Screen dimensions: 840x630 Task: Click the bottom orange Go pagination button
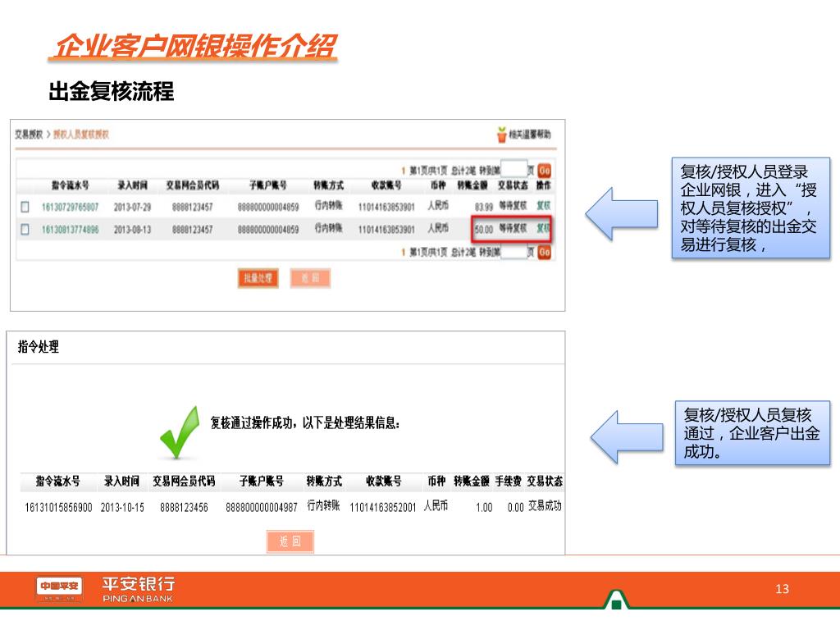pyautogui.click(x=545, y=252)
